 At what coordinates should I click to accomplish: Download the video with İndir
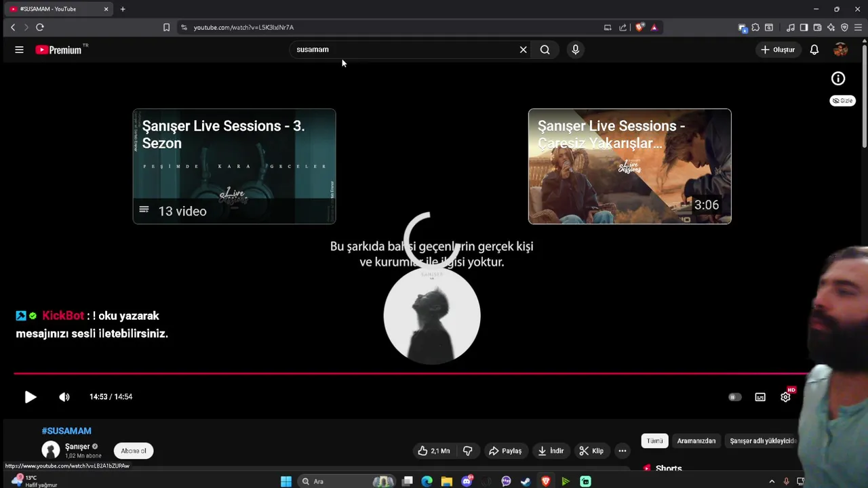[551, 451]
